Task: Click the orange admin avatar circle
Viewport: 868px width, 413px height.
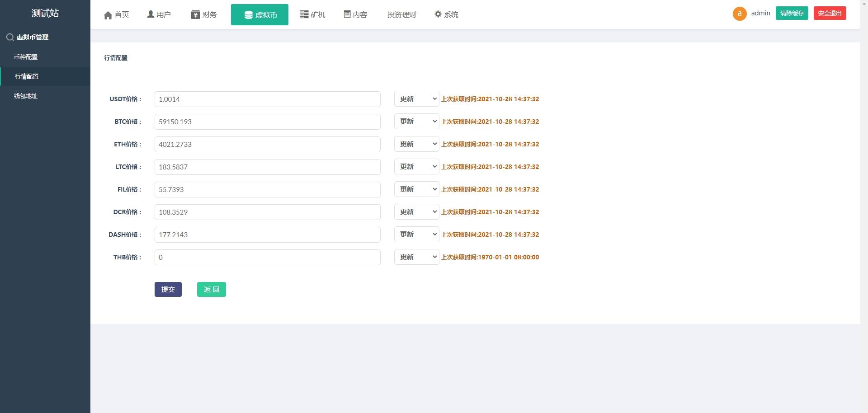Action: click(740, 14)
